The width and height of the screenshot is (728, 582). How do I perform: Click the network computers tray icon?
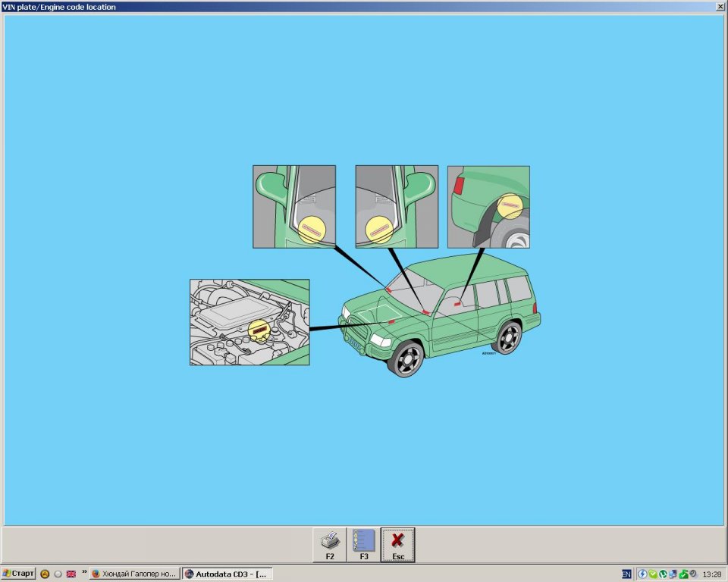pyautogui.click(x=673, y=574)
